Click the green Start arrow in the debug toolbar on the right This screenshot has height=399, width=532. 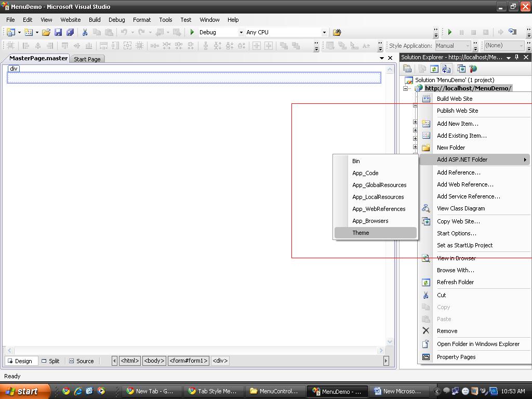[x=450, y=32]
